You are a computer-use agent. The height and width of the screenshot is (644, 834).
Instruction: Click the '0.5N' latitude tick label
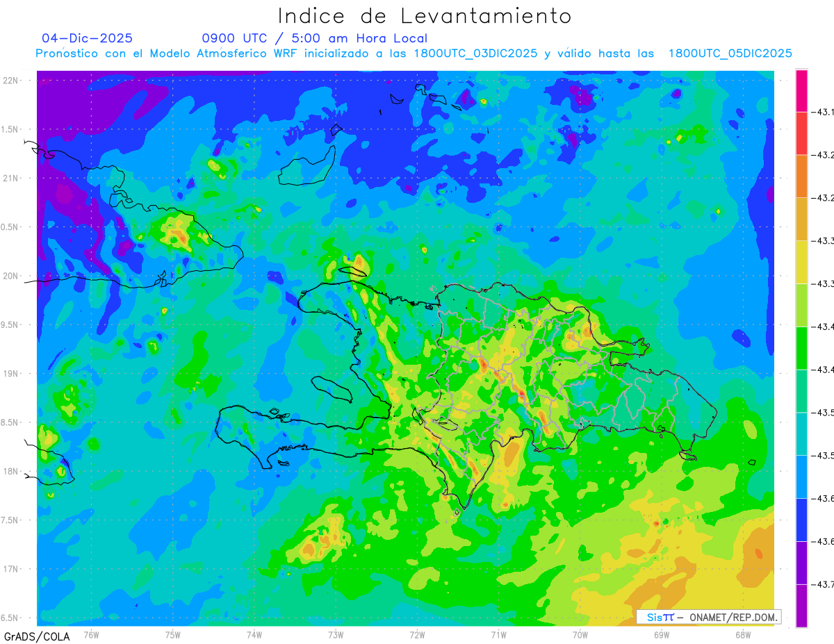point(10,227)
